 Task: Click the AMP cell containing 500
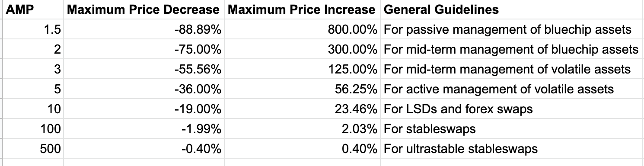coord(33,149)
